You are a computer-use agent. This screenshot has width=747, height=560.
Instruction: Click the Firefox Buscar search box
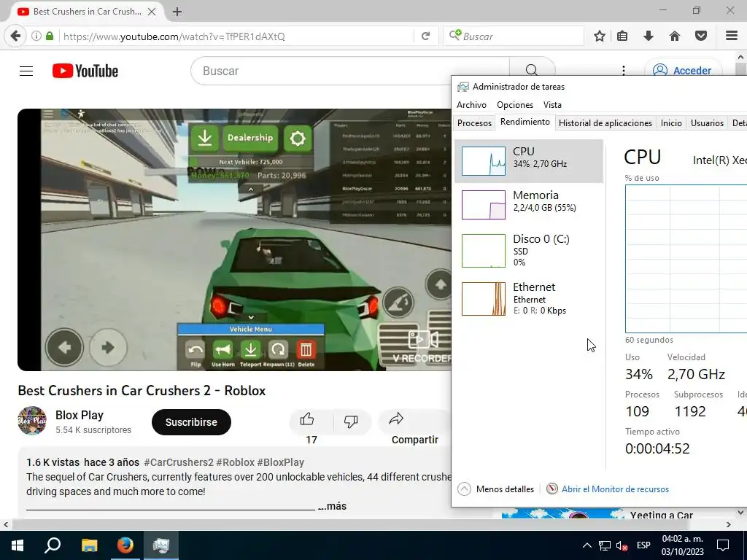[514, 36]
